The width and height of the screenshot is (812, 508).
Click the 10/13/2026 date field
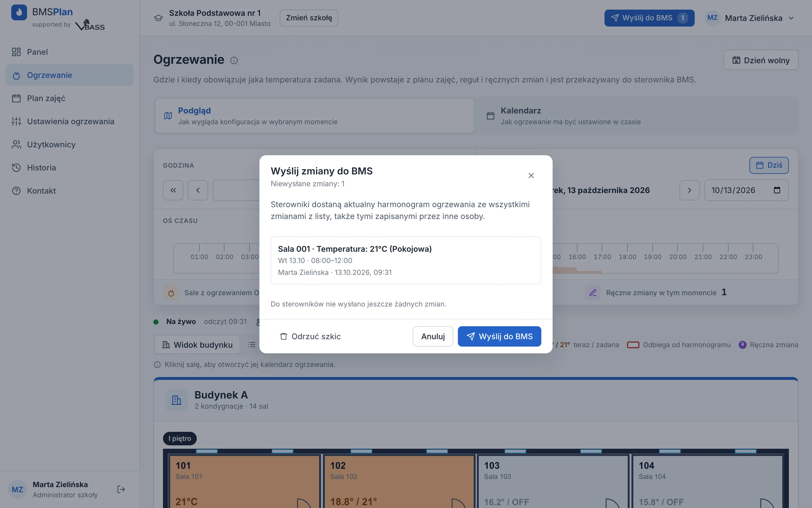pyautogui.click(x=746, y=190)
